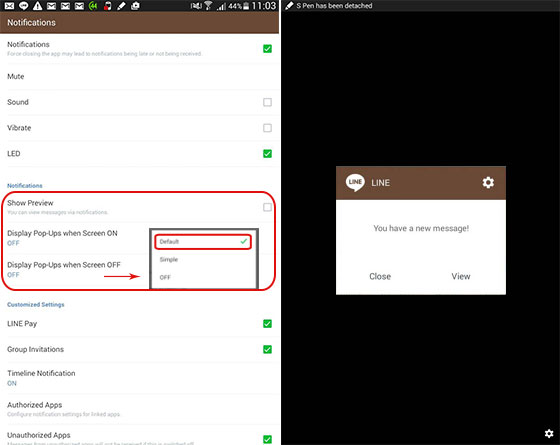The width and height of the screenshot is (560, 445).
Task: Uncheck the Group Invitations checkbox
Action: point(267,349)
